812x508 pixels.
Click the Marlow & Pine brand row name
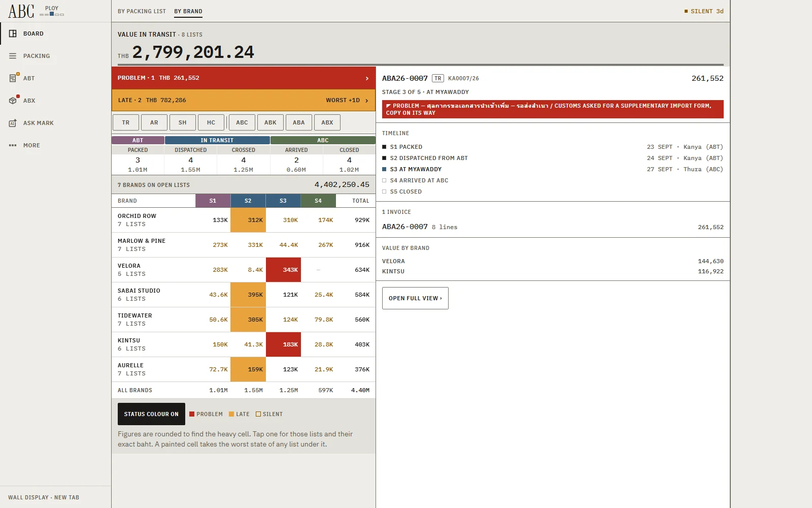point(142,241)
